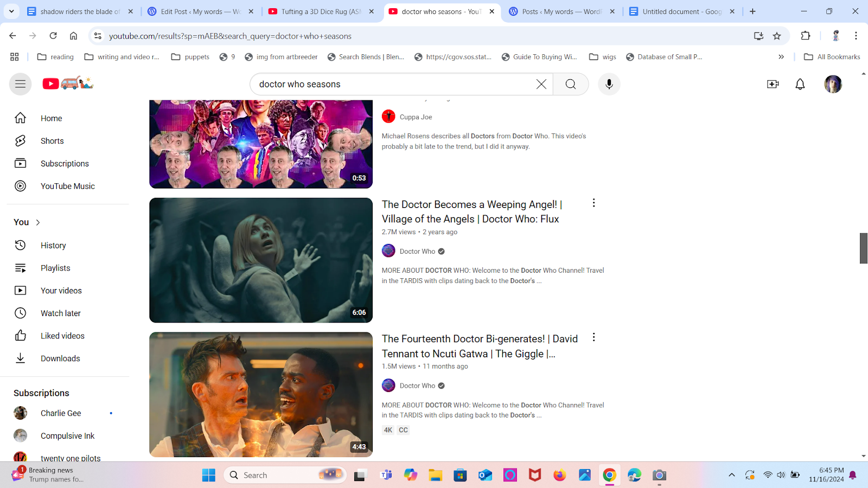The height and width of the screenshot is (488, 868).
Task: Switch to Posts My words tab
Action: pyautogui.click(x=562, y=11)
